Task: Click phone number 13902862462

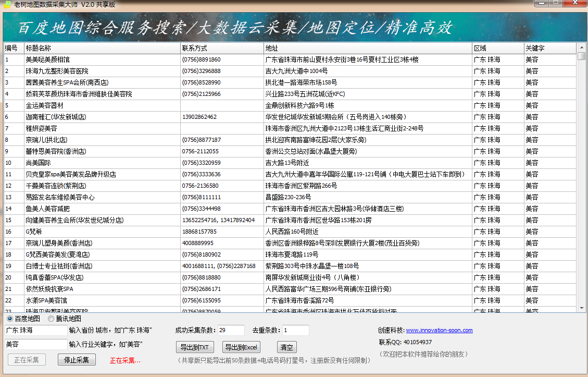Action: pos(199,117)
